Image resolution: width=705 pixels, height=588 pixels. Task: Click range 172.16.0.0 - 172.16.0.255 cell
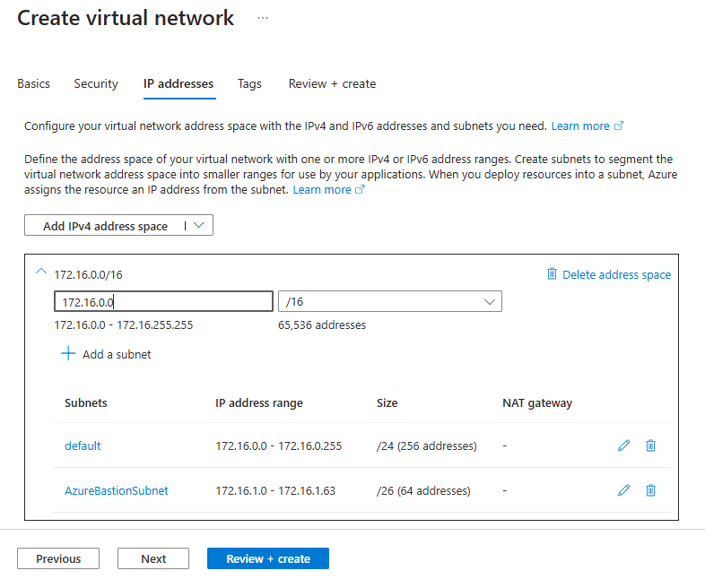[279, 445]
